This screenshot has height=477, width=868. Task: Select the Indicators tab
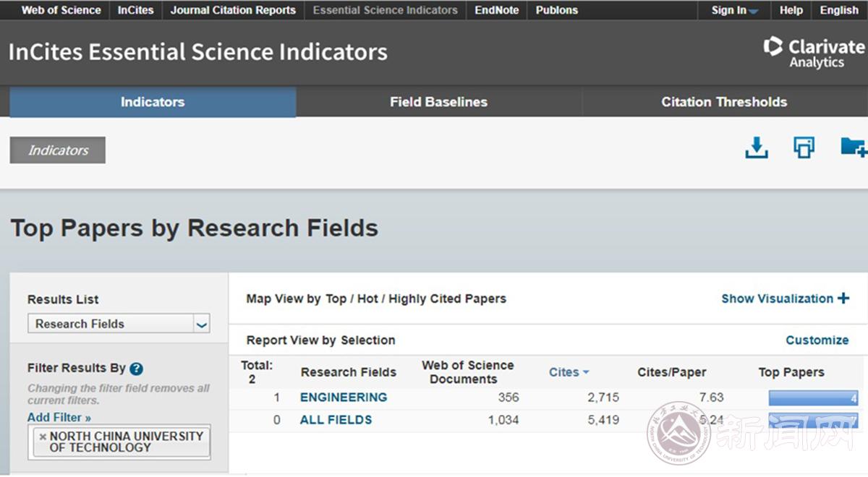[153, 102]
